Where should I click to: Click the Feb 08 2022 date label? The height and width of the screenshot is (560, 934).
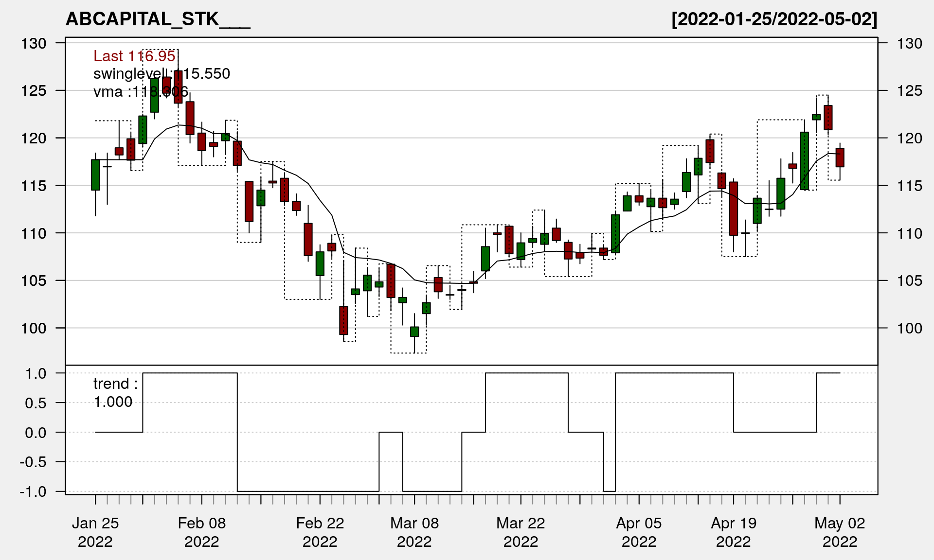coord(201,532)
